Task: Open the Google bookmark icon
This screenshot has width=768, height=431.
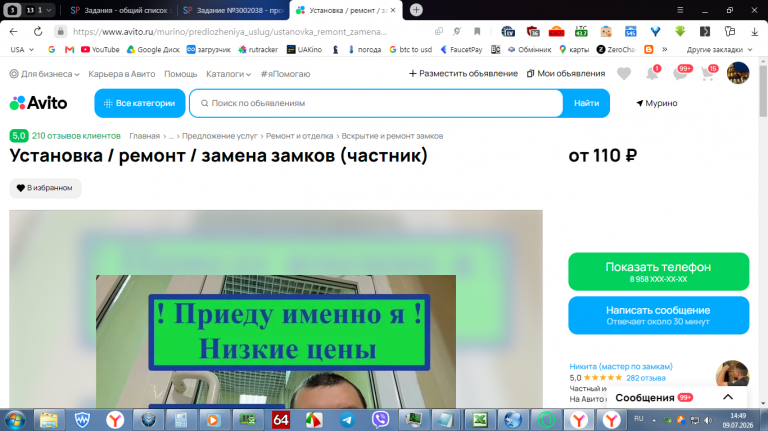Action: click(x=51, y=49)
